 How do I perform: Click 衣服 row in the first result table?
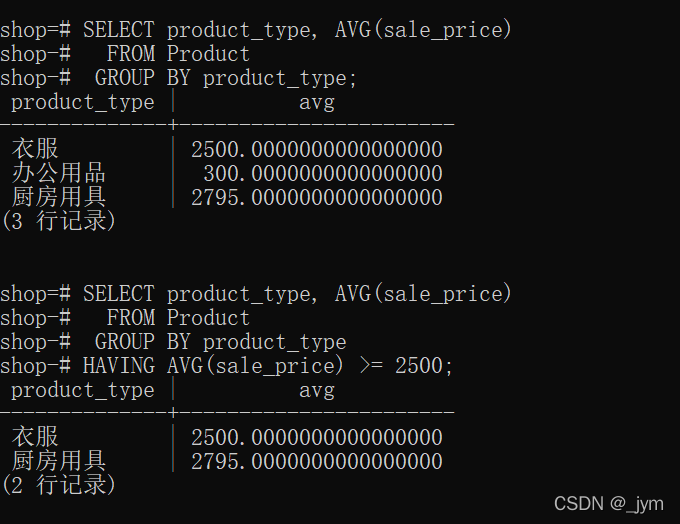[x=35, y=150]
